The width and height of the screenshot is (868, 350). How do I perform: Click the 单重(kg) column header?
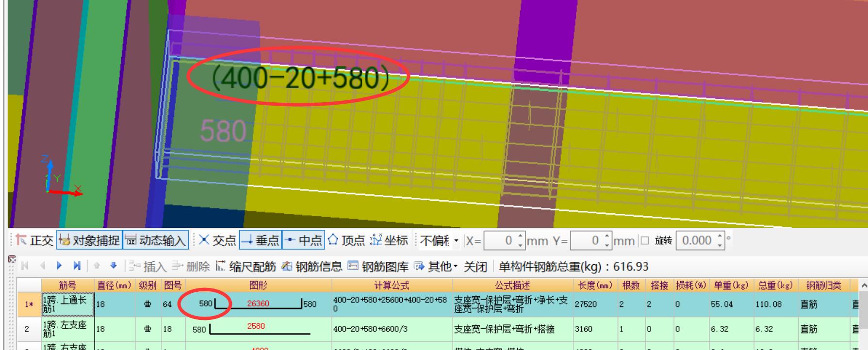click(731, 285)
